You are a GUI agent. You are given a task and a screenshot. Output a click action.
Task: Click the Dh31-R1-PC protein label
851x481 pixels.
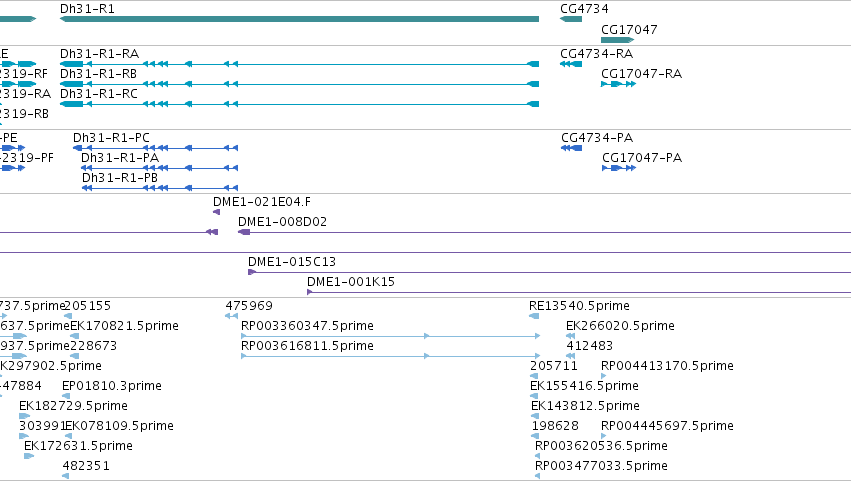click(111, 138)
